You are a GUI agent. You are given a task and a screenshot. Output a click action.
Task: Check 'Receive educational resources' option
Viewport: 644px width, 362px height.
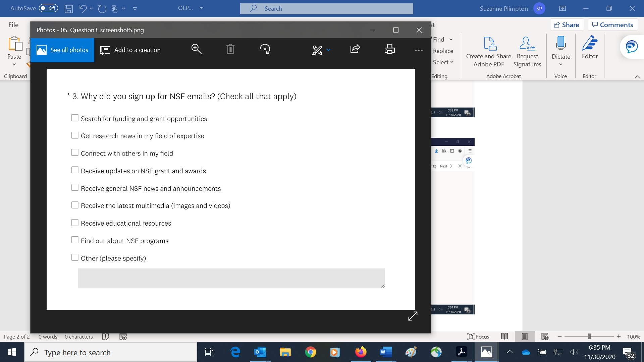pyautogui.click(x=75, y=223)
